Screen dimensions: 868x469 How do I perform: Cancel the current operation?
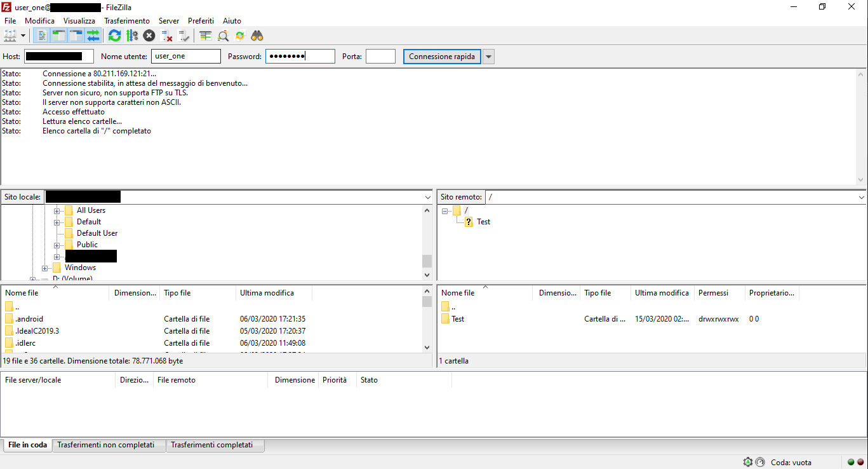coord(149,36)
